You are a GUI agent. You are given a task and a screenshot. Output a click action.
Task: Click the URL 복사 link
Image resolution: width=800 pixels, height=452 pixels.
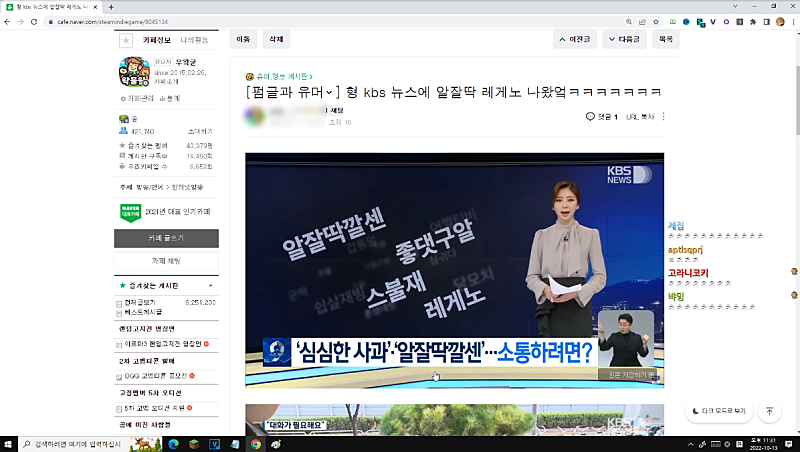click(640, 117)
